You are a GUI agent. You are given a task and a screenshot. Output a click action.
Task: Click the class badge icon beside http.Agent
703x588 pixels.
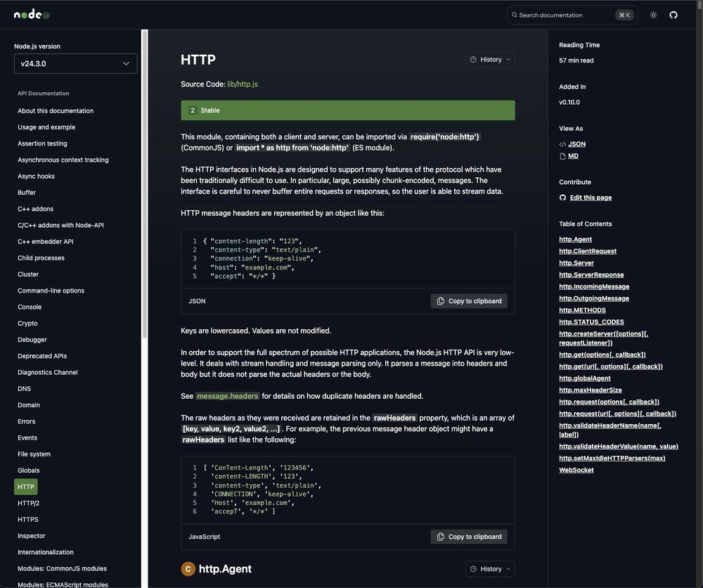pyautogui.click(x=188, y=569)
